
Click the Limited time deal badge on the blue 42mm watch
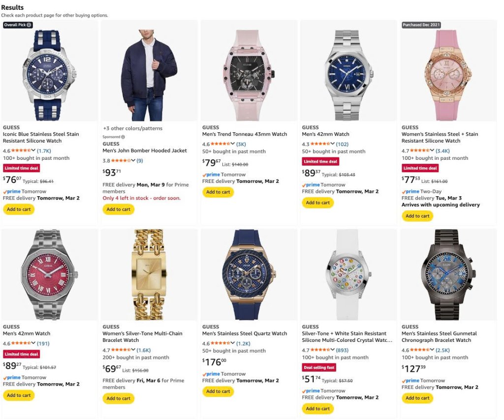(320, 161)
